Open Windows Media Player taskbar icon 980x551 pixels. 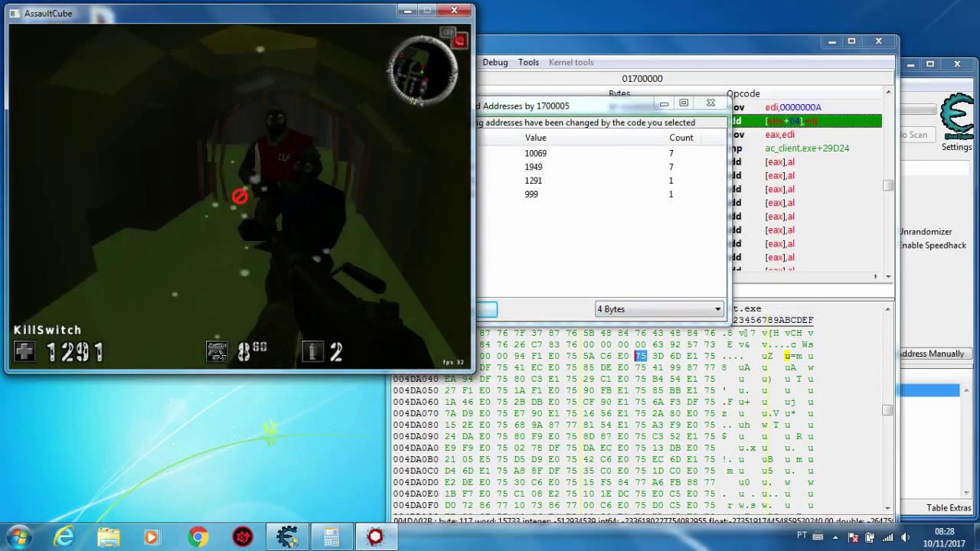(x=151, y=537)
